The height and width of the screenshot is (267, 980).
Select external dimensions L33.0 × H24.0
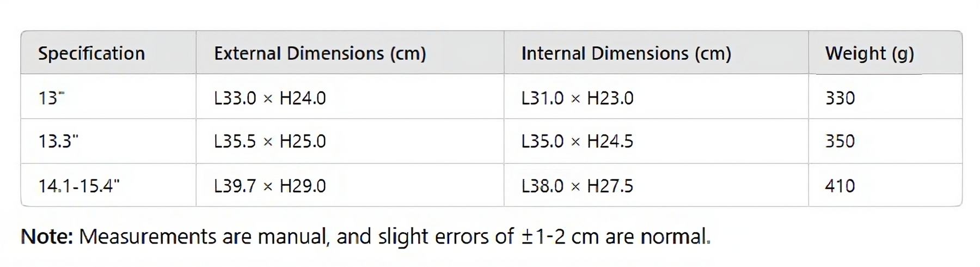270,98
